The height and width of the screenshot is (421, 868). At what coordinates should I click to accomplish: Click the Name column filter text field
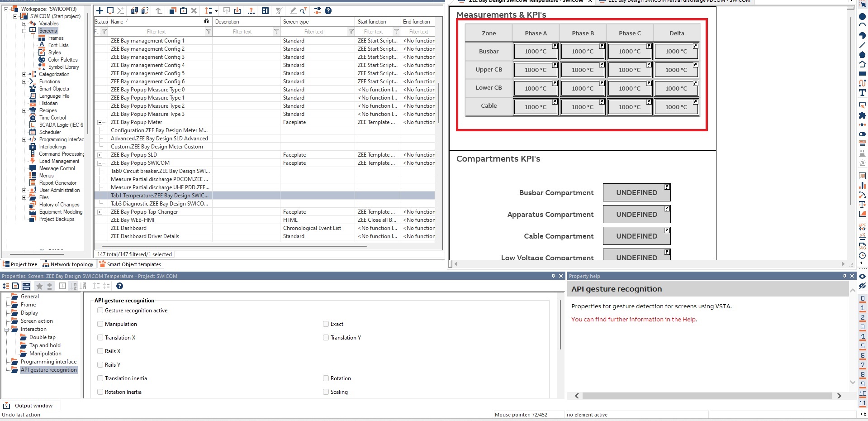[x=157, y=32]
